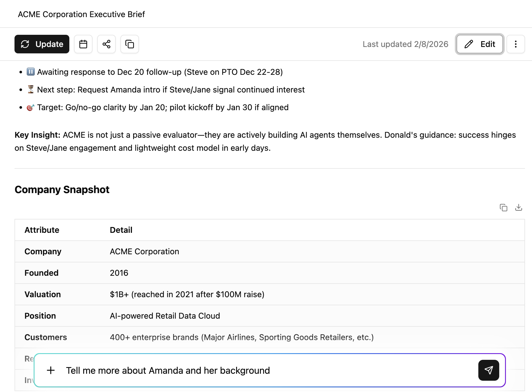Download the Company Snapshot table
The height and width of the screenshot is (392, 532).
(518, 208)
